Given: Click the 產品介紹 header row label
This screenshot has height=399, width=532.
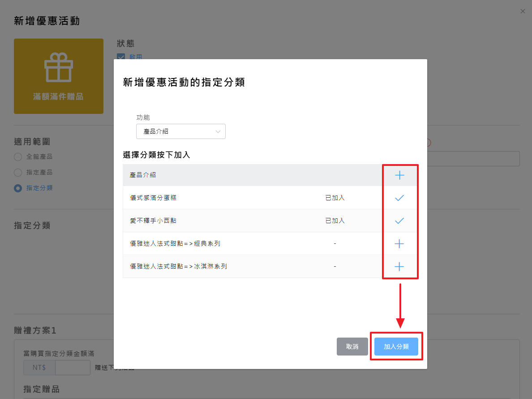Looking at the screenshot, I should (143, 175).
